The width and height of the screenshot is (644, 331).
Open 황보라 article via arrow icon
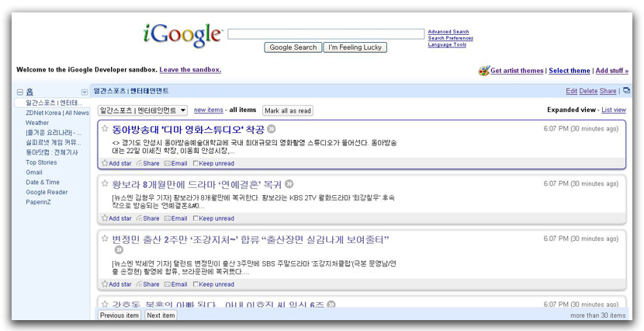click(x=289, y=184)
